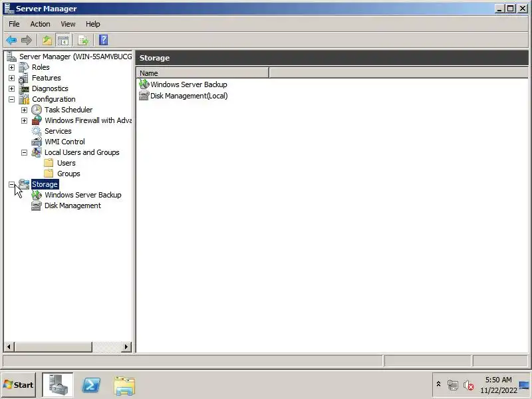Screen dimensions: 532x399
Task: Select Task Scheduler label in tree
Action: click(68, 110)
